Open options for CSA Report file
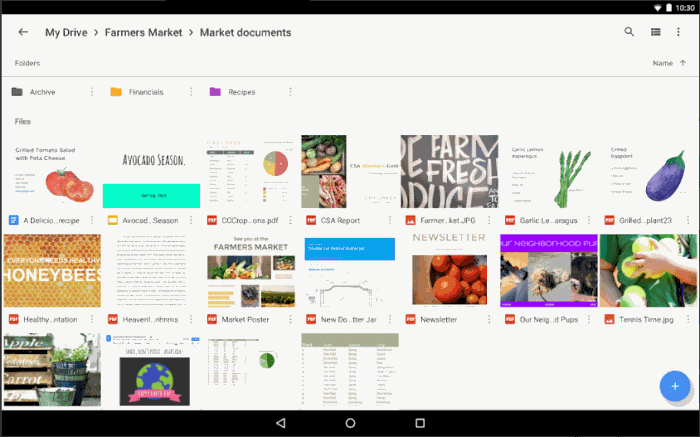 (390, 220)
